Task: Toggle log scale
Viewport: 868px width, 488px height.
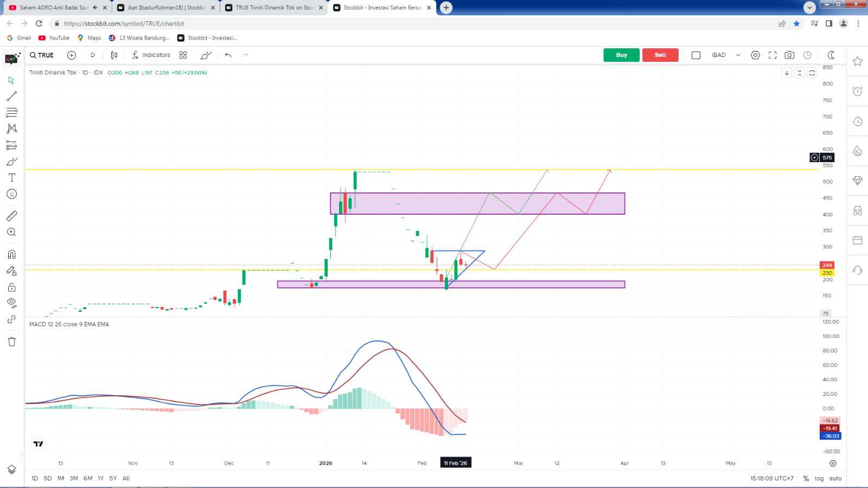Action: pyautogui.click(x=819, y=478)
